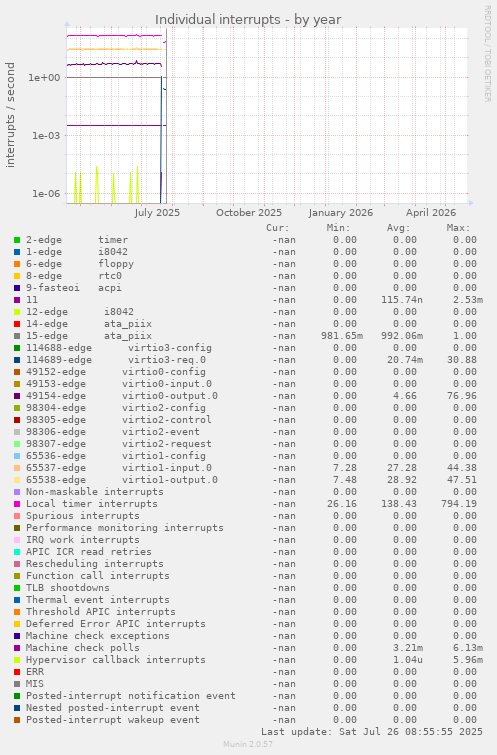The image size is (497, 755).
Task: Click the red swatch next to ERR
Action: tap(17, 672)
